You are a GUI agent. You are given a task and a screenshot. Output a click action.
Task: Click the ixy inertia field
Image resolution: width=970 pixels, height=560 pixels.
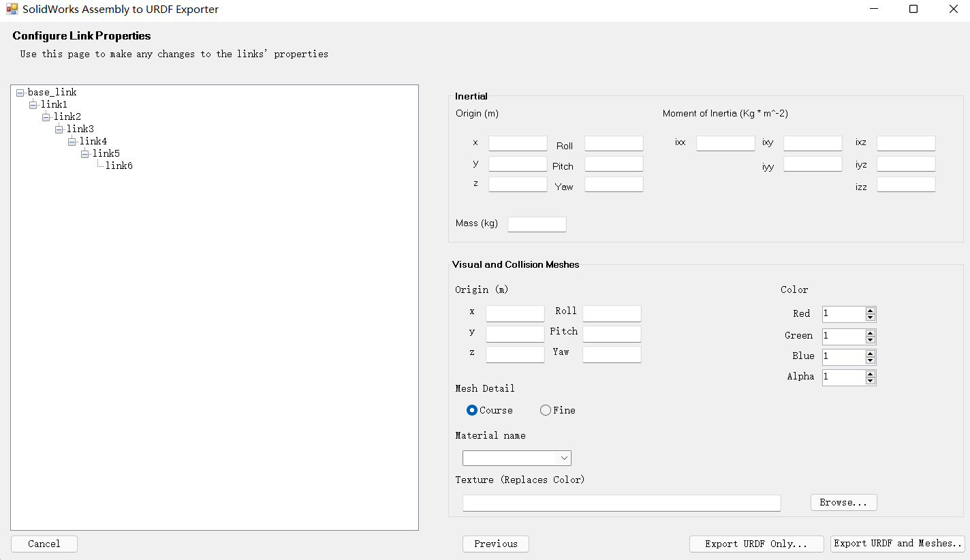(x=813, y=143)
